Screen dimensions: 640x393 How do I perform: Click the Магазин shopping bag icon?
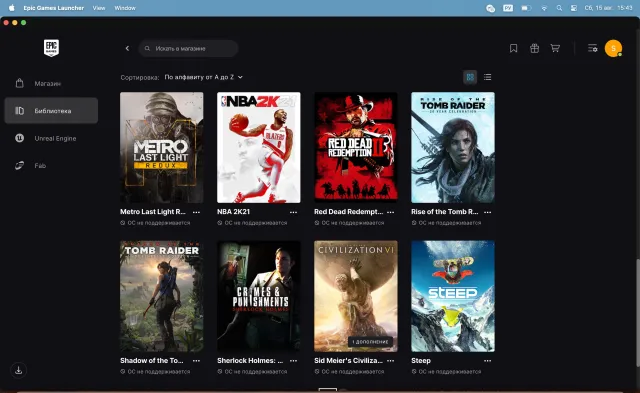click(x=20, y=83)
